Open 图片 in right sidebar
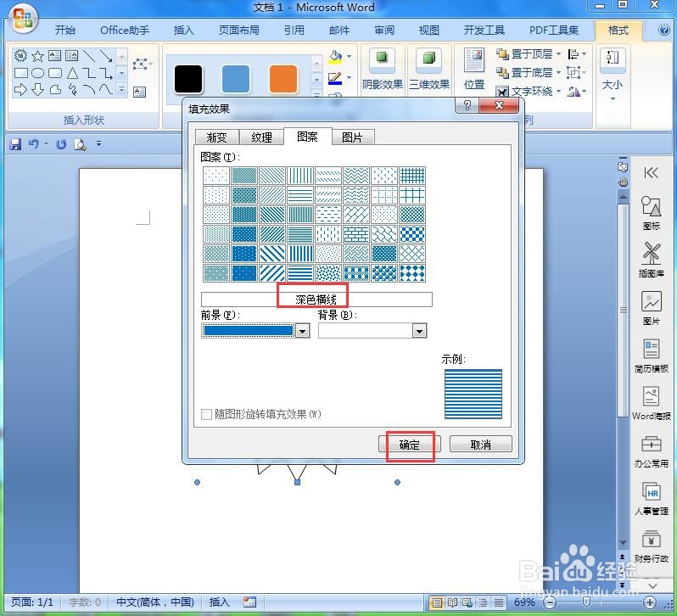Image resolution: width=677 pixels, height=616 pixels. pos(651,308)
